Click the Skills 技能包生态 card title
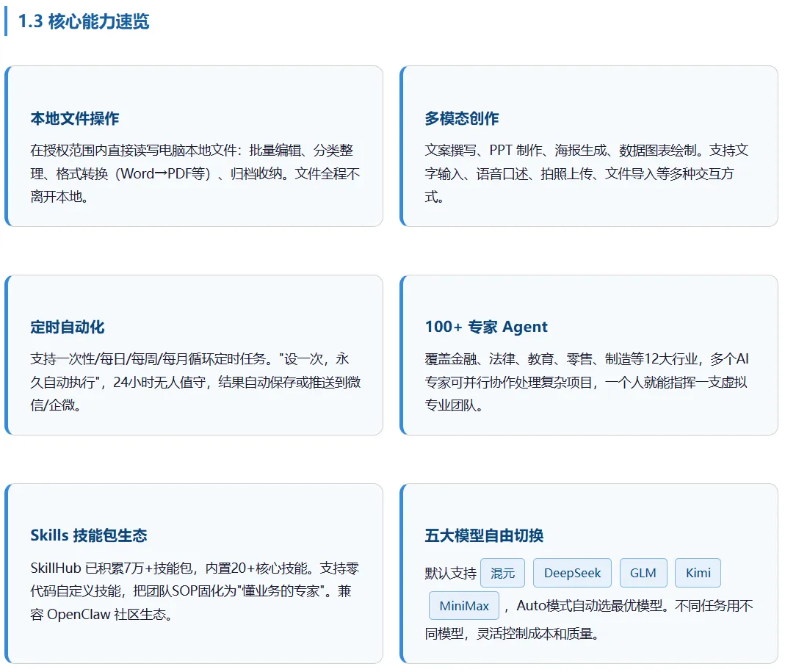 click(89, 535)
